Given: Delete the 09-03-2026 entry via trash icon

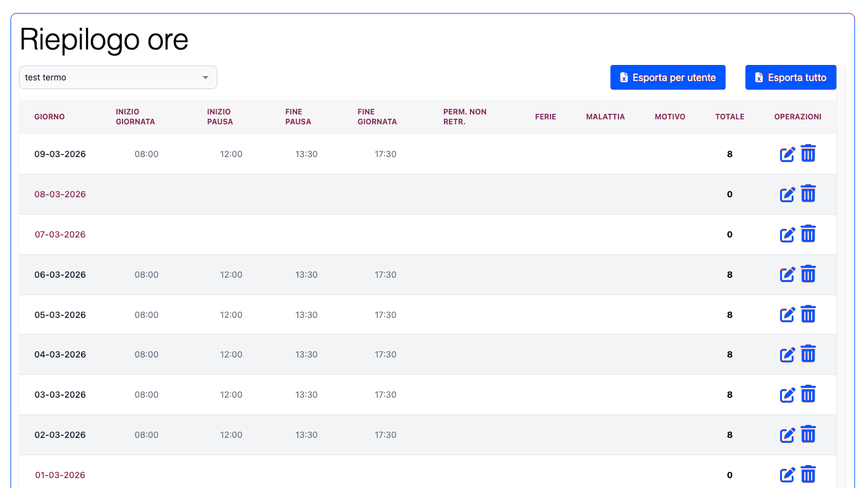Looking at the screenshot, I should pos(808,153).
